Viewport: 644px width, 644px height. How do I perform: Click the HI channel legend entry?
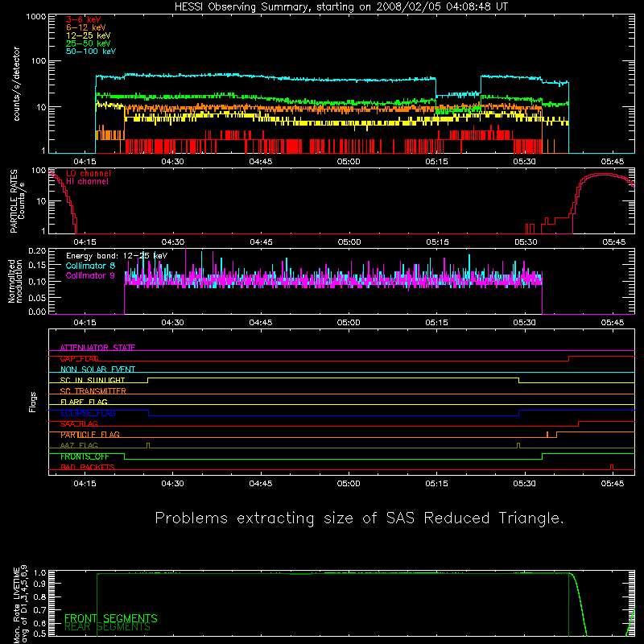pyautogui.click(x=88, y=181)
